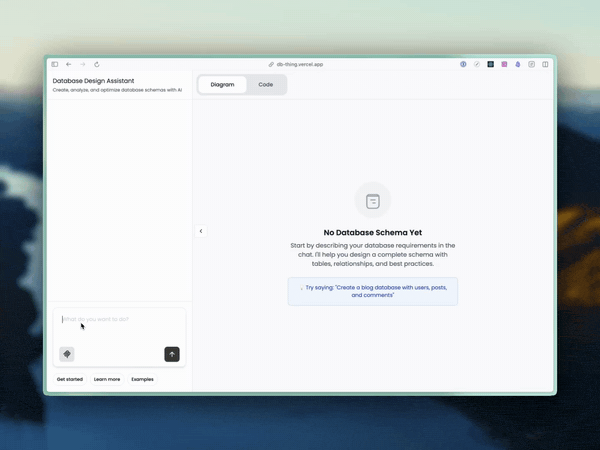The width and height of the screenshot is (600, 450).
Task: Switch to the Diagram tab
Action: (222, 85)
